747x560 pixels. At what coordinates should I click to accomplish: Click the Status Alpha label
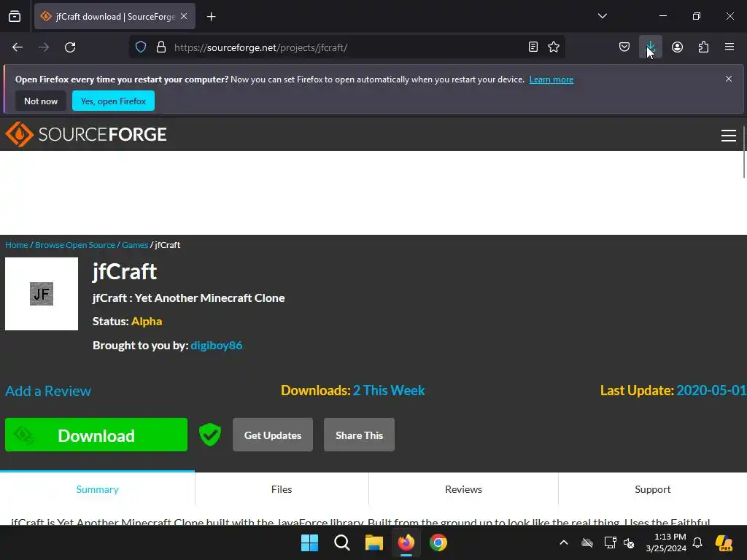point(127,322)
